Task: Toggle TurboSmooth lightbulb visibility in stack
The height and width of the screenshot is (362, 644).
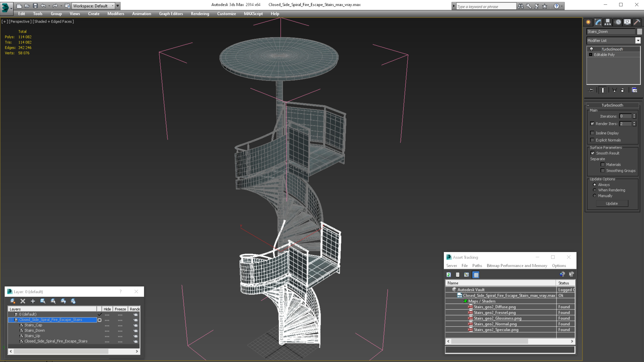Action: 591,49
